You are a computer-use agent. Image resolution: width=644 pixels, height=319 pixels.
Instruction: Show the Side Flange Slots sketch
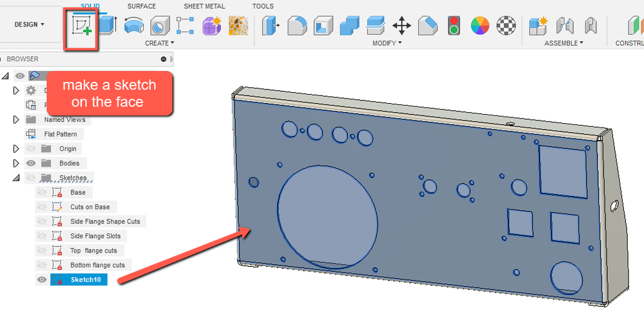(41, 236)
